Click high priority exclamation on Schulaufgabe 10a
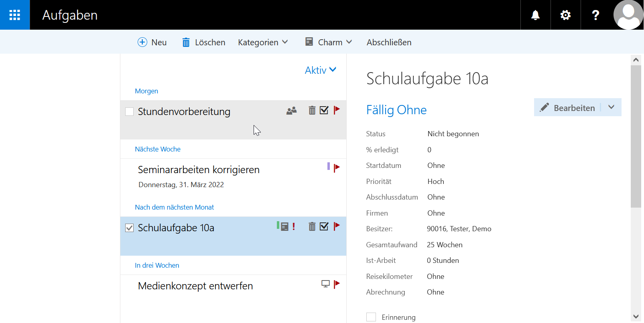The image size is (644, 323). point(294,227)
